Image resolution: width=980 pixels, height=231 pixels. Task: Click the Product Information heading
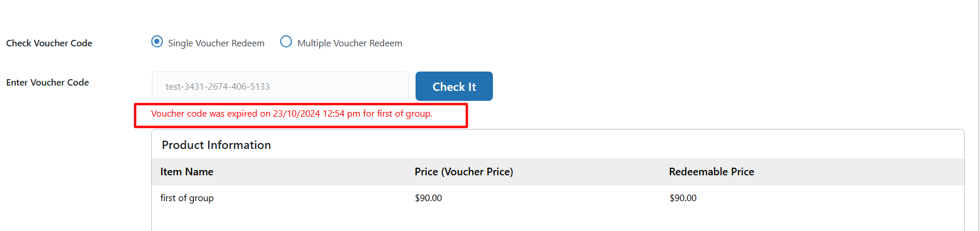point(216,145)
